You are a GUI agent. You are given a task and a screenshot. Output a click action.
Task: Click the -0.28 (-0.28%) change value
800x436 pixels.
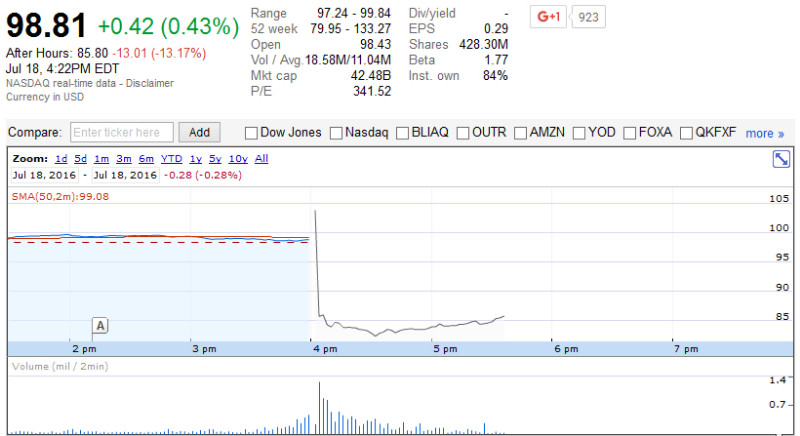(203, 175)
